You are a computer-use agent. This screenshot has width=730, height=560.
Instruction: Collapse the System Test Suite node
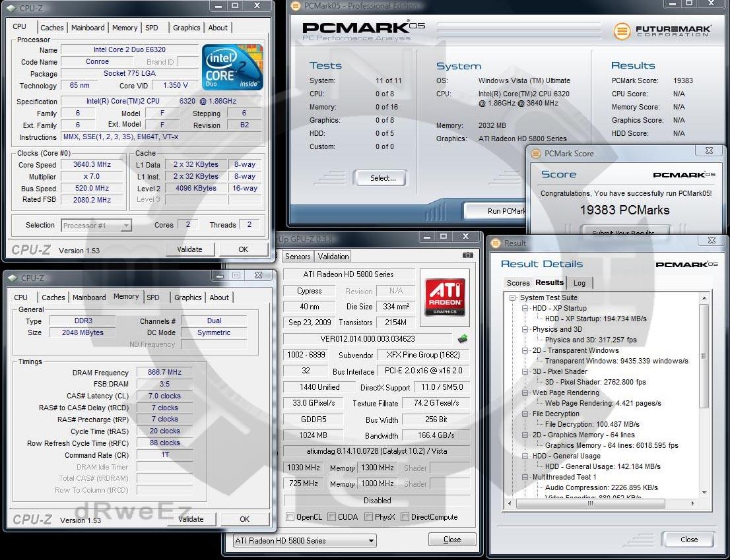[x=513, y=297]
